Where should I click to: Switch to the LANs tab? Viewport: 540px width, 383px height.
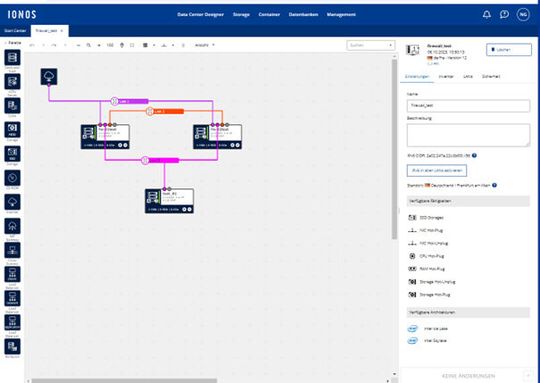468,76
